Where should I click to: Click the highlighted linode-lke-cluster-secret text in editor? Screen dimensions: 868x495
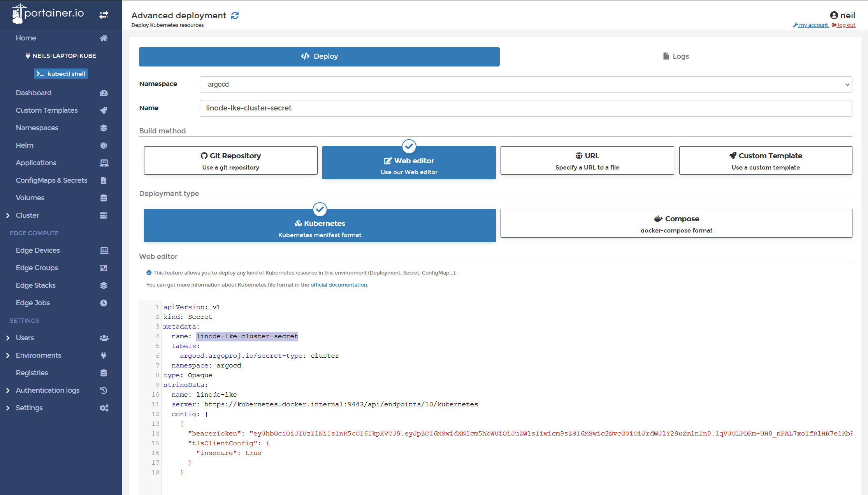(x=247, y=336)
